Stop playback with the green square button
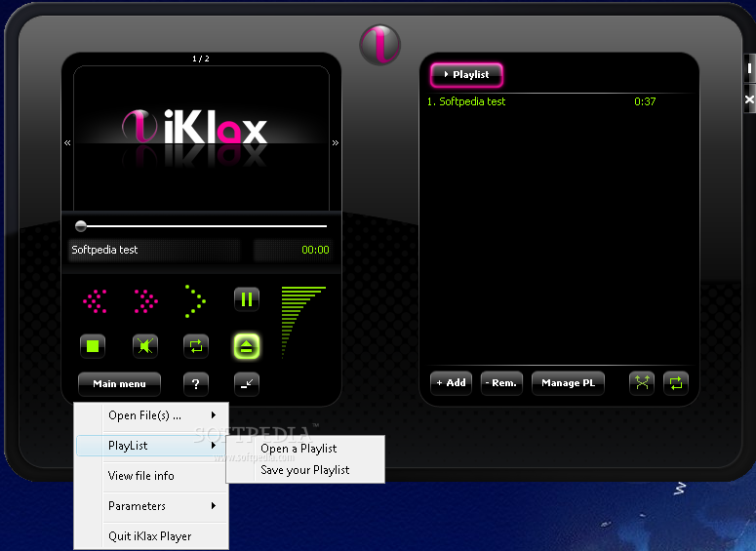This screenshot has height=551, width=756. 93,346
